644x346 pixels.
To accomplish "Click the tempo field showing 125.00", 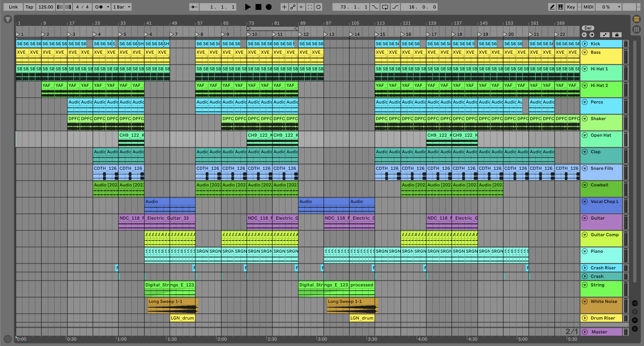I will pos(45,7).
